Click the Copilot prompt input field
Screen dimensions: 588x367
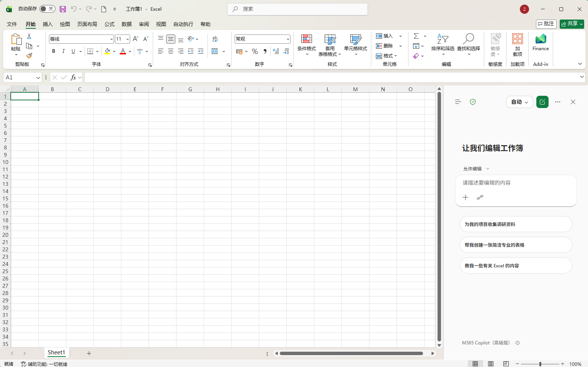pos(516,183)
